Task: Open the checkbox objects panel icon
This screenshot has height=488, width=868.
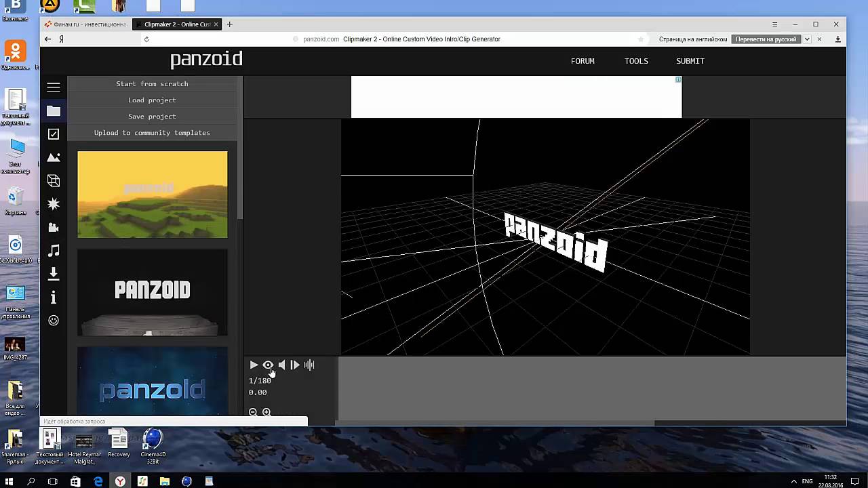Action: point(54,134)
